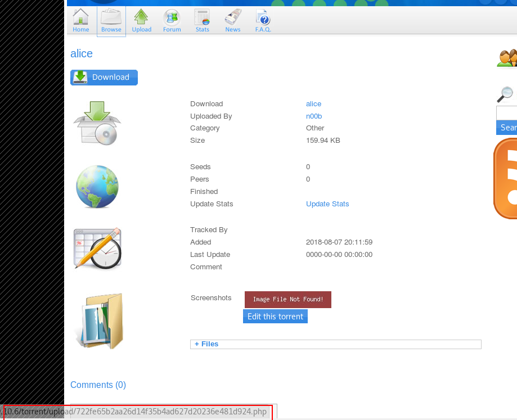Click the News toolbar icon

[232, 20]
